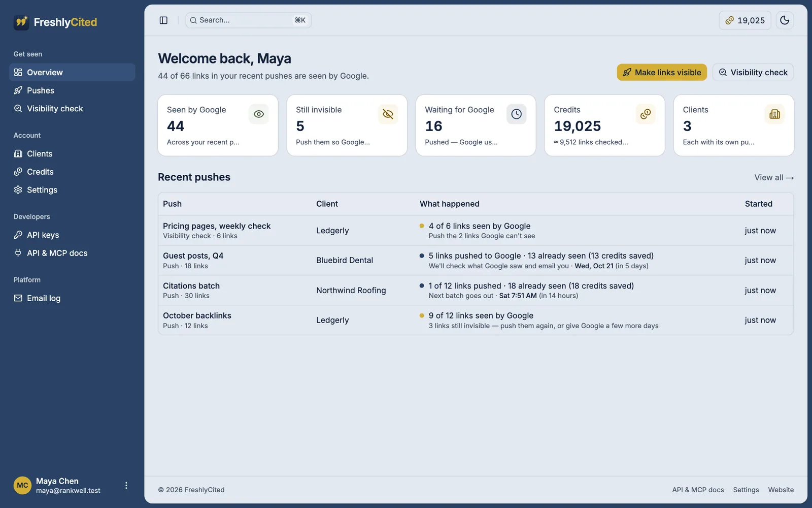The image size is (812, 508).
Task: Open Overview in the sidebar
Action: coord(72,72)
